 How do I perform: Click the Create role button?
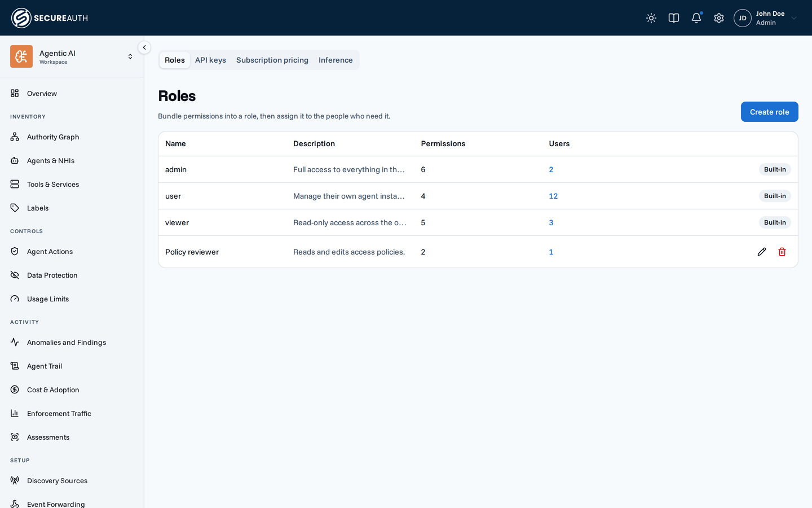(x=769, y=112)
